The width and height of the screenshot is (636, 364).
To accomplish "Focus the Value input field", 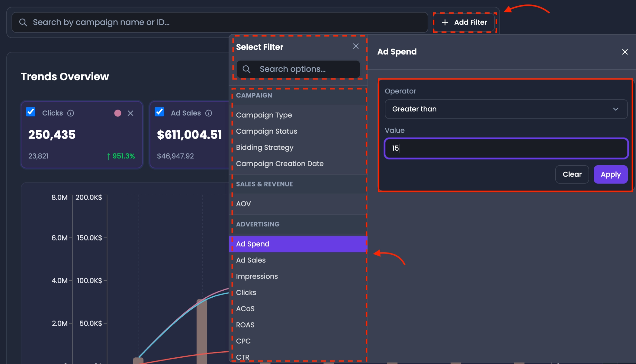I will click(x=506, y=148).
